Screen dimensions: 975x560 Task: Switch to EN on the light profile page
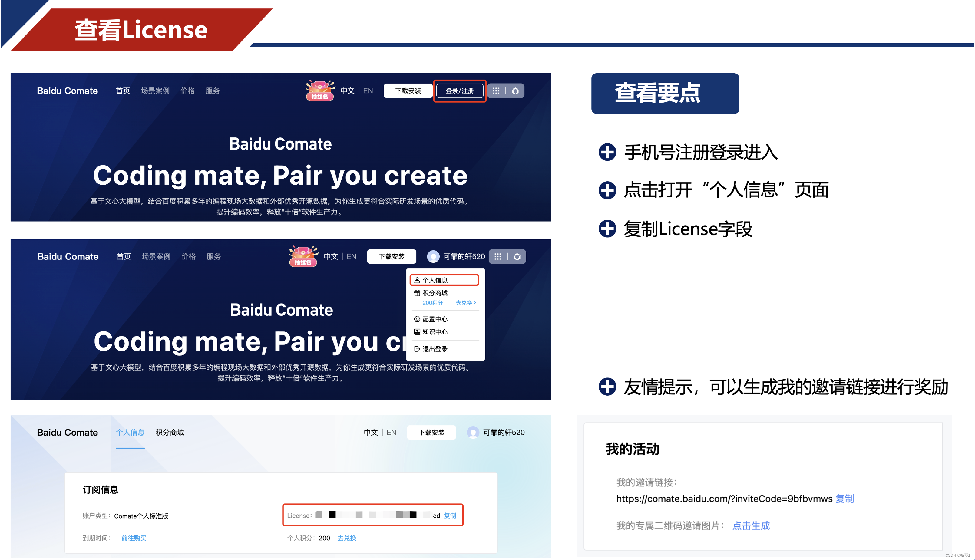click(391, 432)
